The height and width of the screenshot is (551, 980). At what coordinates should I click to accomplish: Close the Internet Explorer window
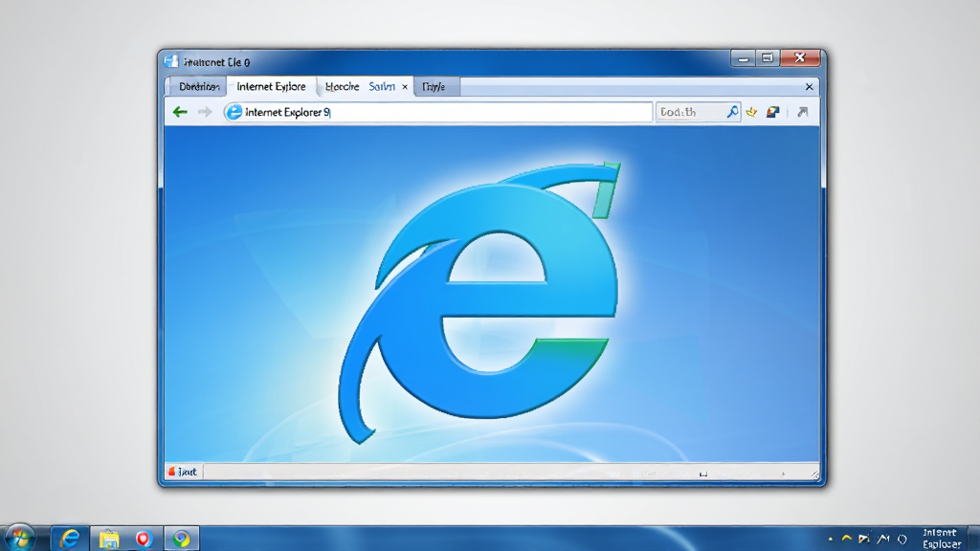(799, 58)
